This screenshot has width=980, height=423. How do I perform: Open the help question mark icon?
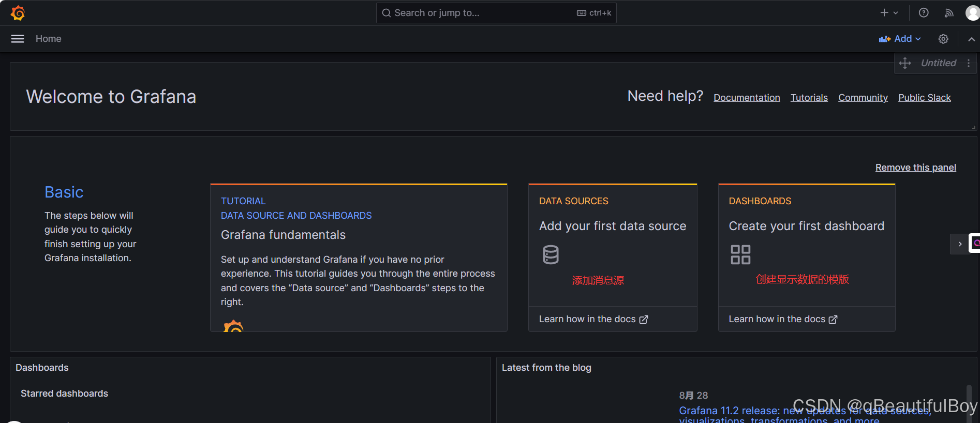tap(924, 13)
